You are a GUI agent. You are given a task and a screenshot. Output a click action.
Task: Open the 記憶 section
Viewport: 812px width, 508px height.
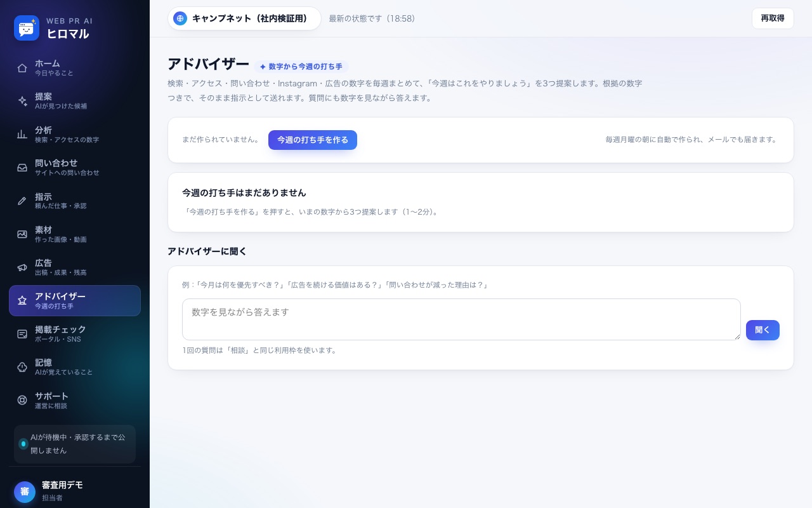click(x=75, y=367)
